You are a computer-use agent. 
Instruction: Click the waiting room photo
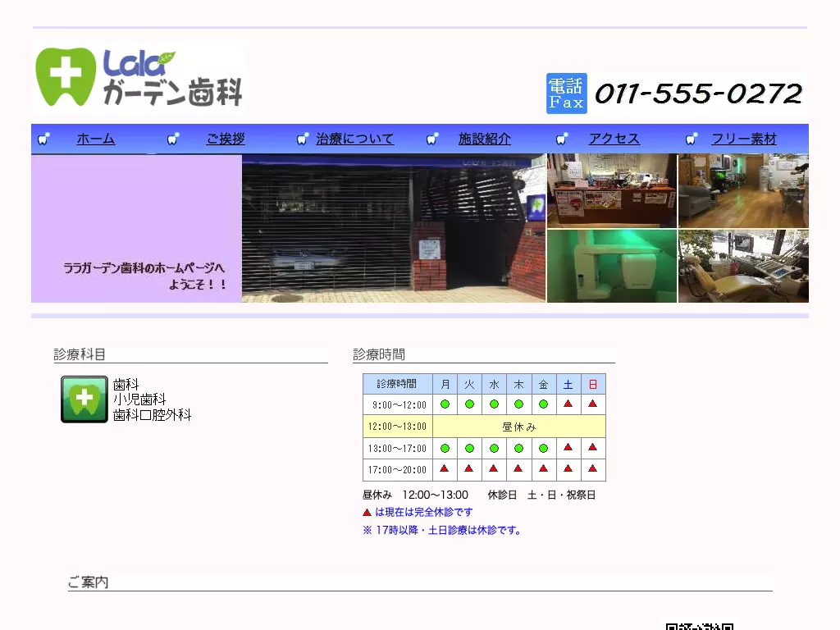[x=743, y=191]
